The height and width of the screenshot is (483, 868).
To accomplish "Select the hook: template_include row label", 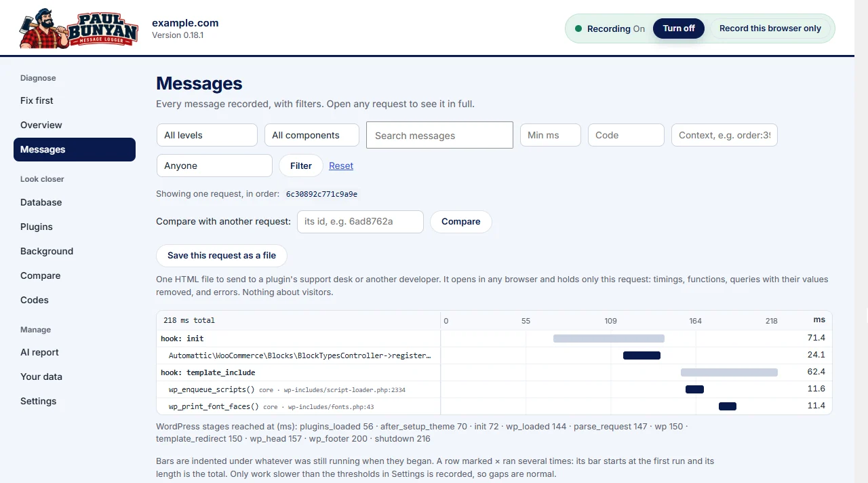I will click(208, 372).
